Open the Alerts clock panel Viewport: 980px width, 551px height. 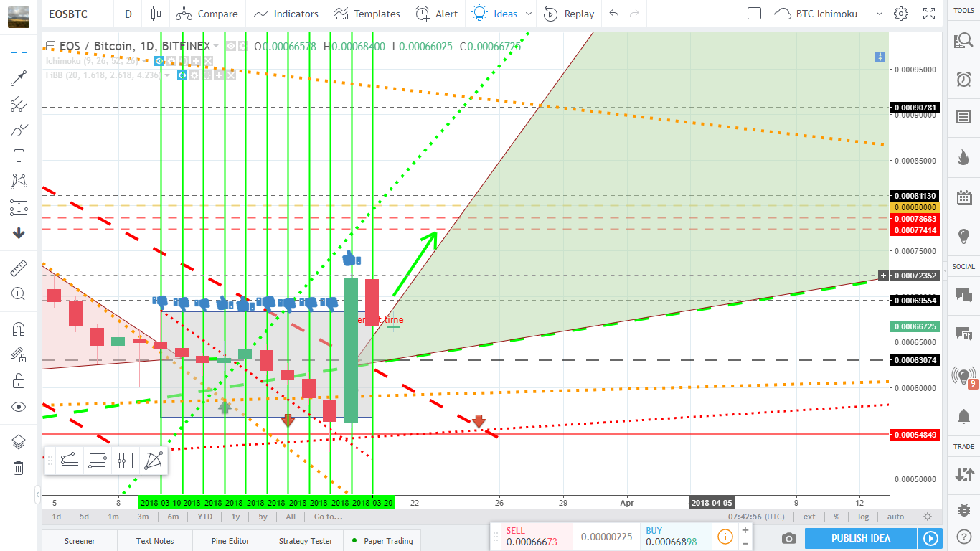[963, 79]
